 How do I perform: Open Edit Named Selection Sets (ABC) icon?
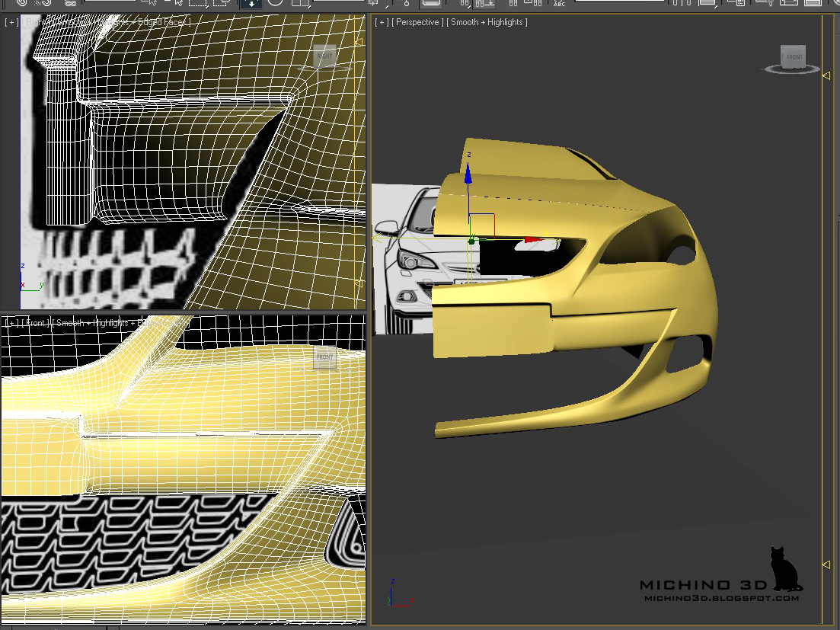[x=559, y=3]
